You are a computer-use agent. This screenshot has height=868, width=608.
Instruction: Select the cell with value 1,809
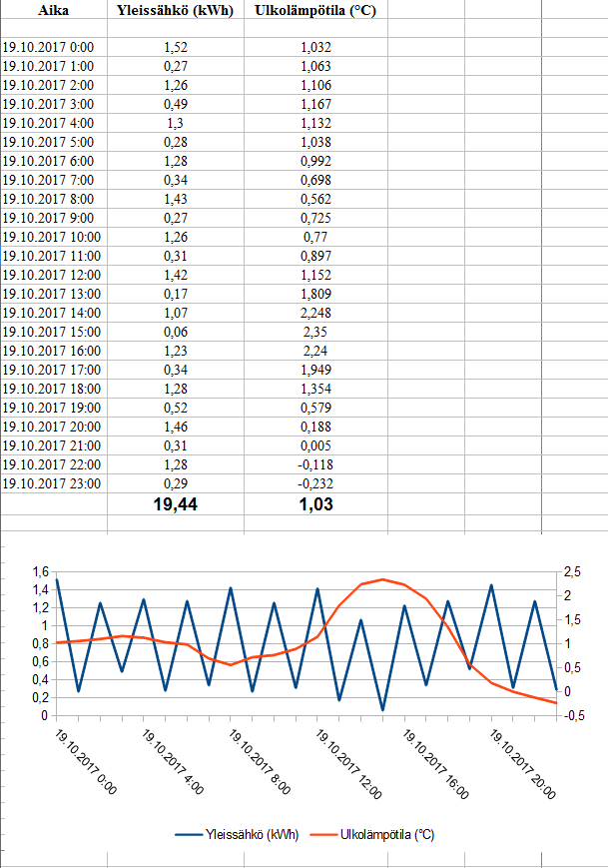click(x=315, y=294)
